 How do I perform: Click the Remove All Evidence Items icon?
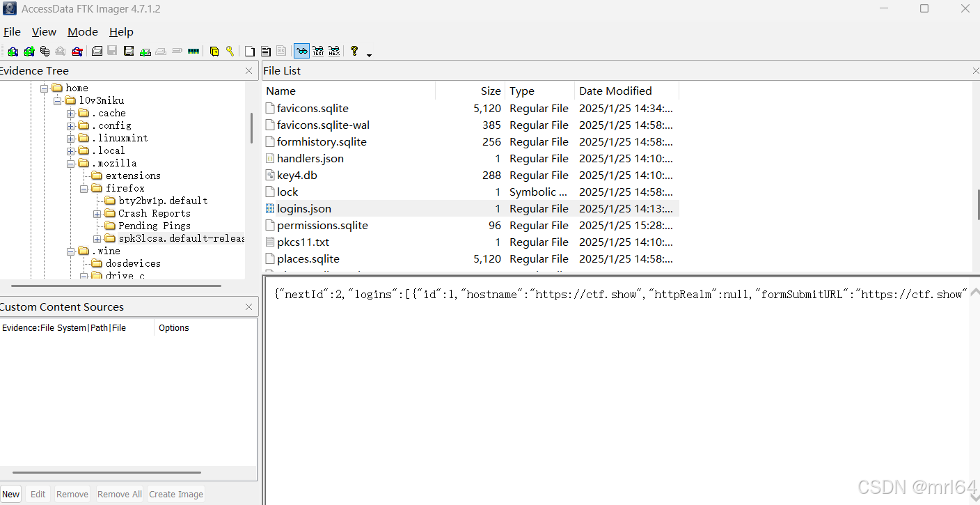[x=77, y=51]
